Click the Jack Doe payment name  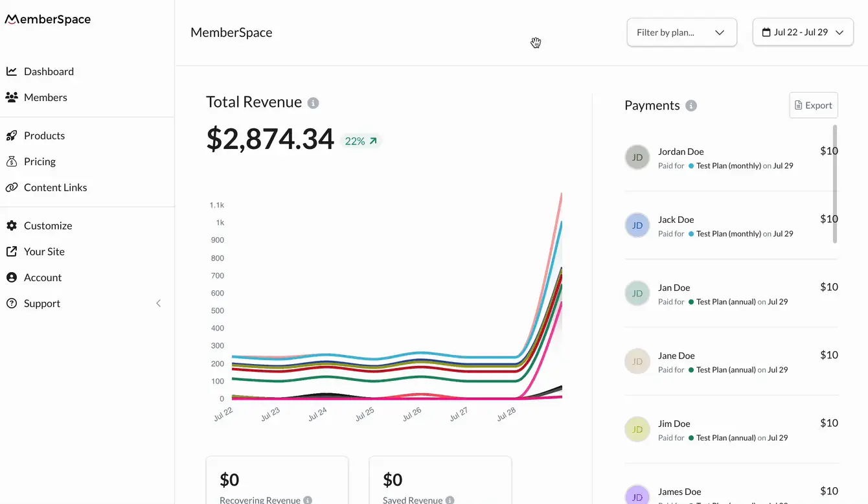tap(676, 220)
